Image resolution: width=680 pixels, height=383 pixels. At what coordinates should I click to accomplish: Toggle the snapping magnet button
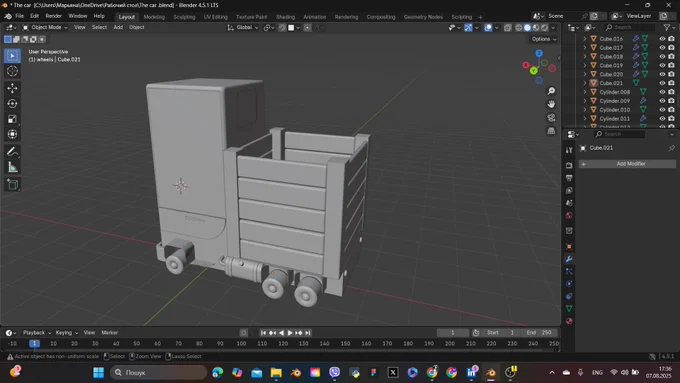pos(282,27)
